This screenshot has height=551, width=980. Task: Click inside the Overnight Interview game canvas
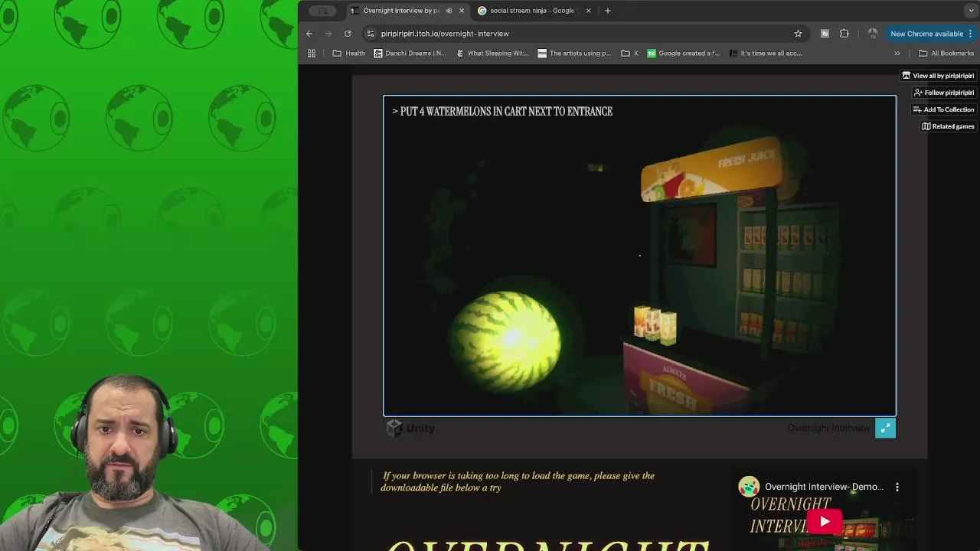coord(639,256)
